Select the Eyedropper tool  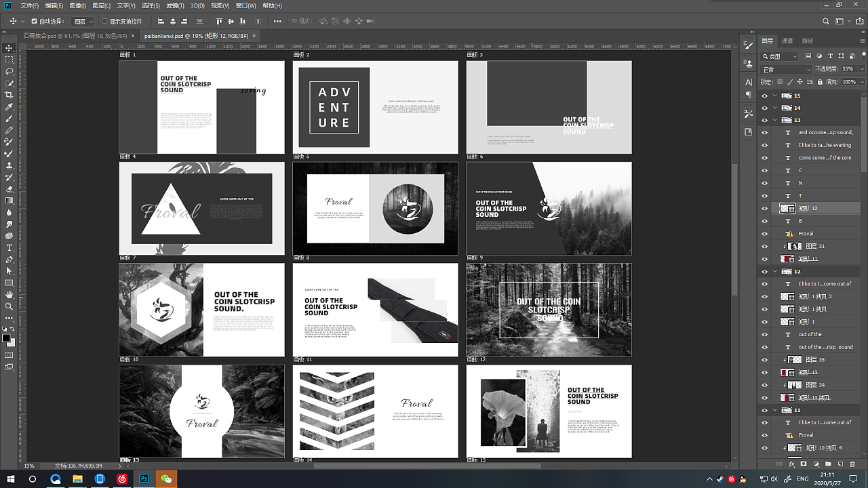pos(9,107)
